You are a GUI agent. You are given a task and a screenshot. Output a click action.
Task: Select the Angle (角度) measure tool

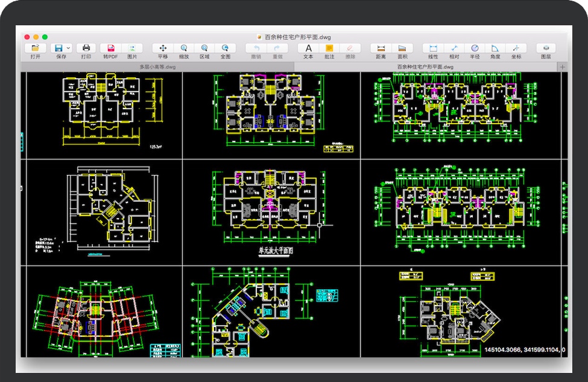coord(495,48)
